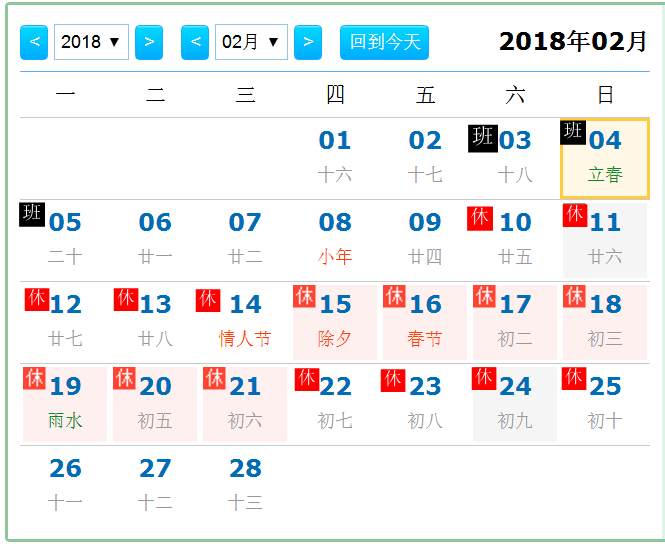Select date 05 二十
The width and height of the screenshot is (665, 544).
click(x=65, y=240)
